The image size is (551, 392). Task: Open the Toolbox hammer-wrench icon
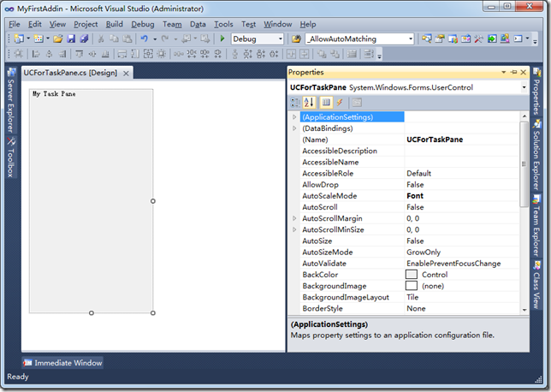click(x=478, y=39)
